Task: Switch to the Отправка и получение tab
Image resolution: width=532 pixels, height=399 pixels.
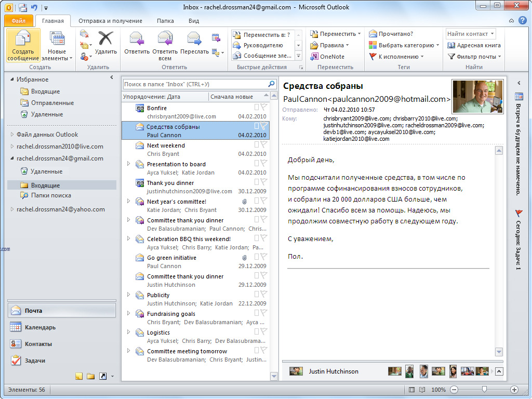Action: tap(110, 21)
